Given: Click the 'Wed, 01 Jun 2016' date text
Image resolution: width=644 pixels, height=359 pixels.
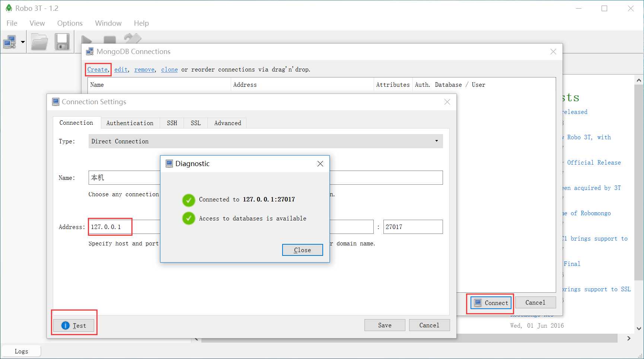Looking at the screenshot, I should [537, 326].
